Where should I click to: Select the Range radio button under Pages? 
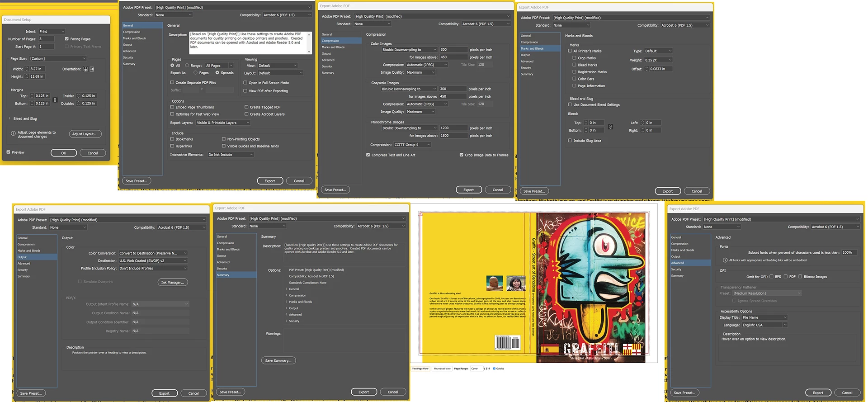click(x=187, y=66)
